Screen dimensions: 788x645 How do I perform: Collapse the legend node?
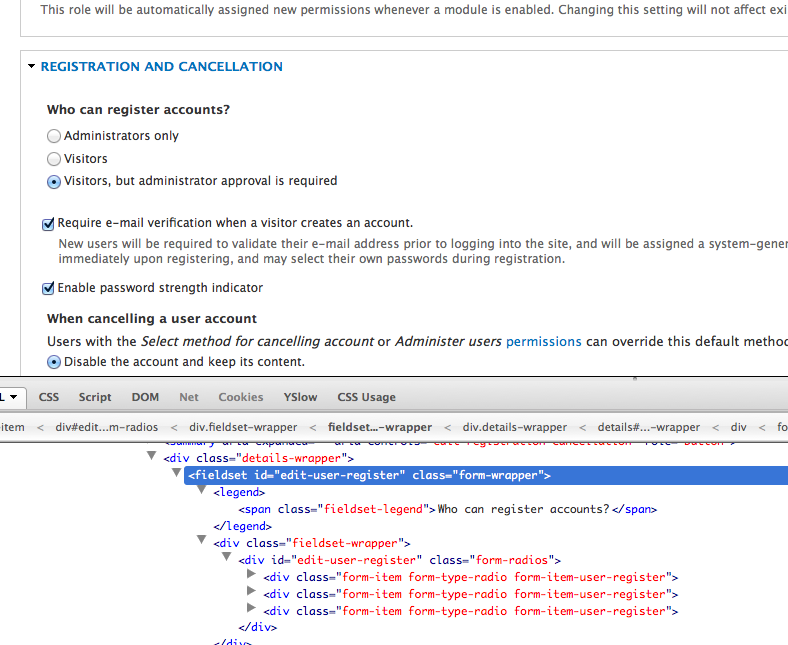(202, 490)
